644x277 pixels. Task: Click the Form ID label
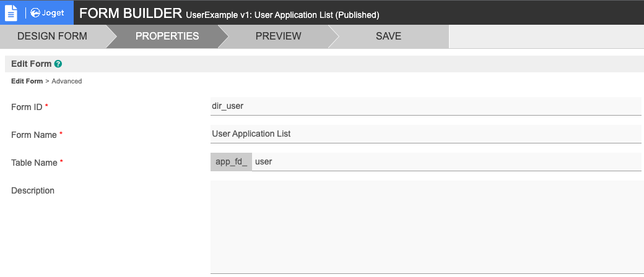point(27,107)
